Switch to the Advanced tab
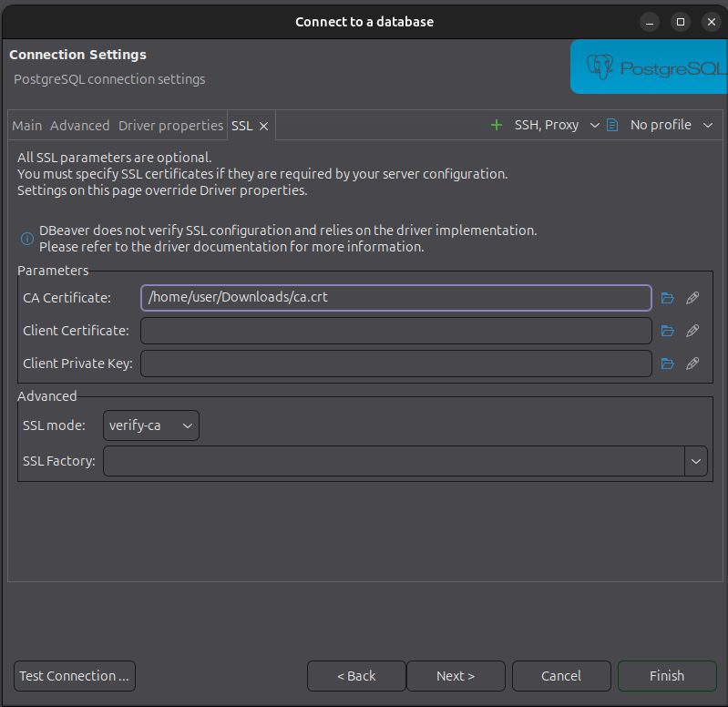Screen dimensions: 728x707 point(80,126)
